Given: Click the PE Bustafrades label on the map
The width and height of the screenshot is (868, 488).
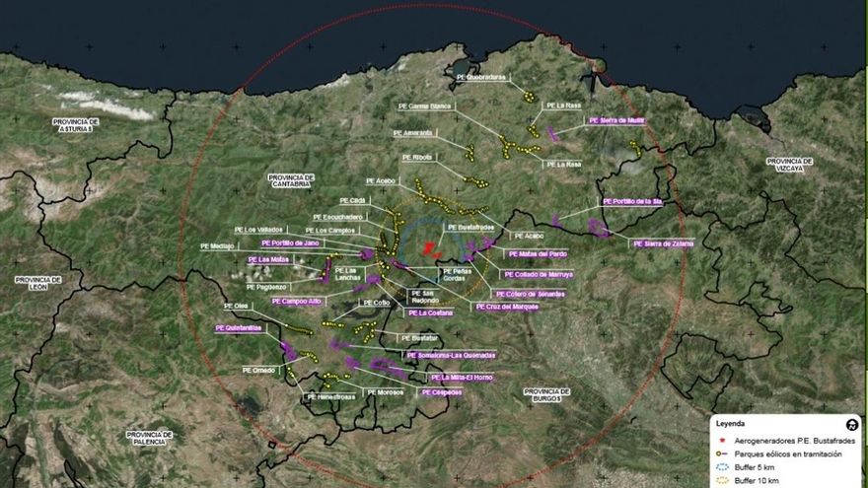Looking at the screenshot, I should click(470, 226).
